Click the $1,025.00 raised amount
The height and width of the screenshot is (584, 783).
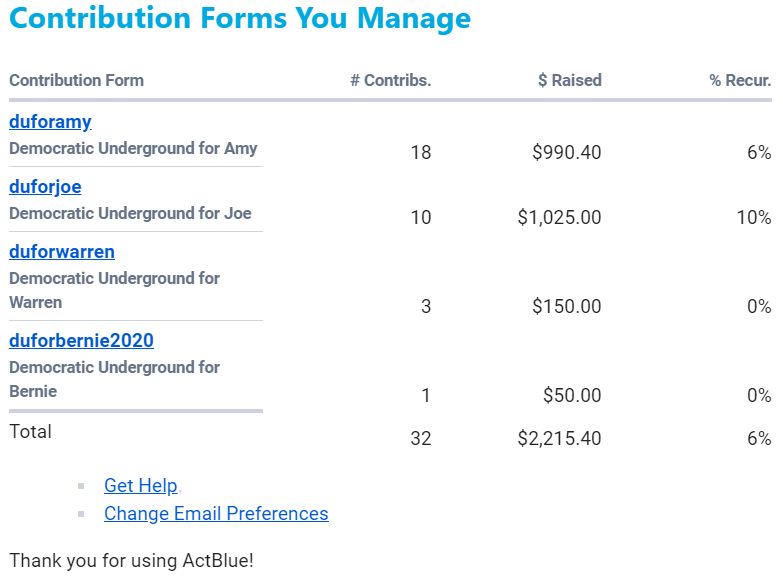559,218
